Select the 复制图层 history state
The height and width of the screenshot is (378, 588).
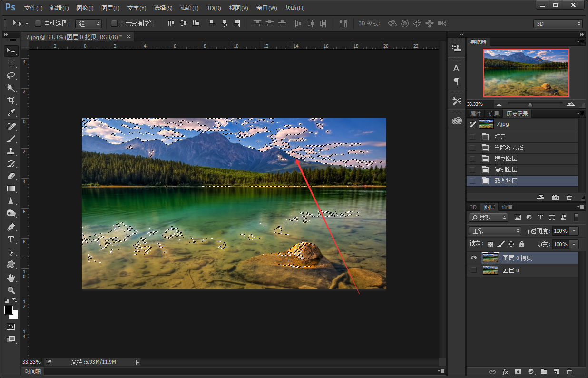coord(522,170)
